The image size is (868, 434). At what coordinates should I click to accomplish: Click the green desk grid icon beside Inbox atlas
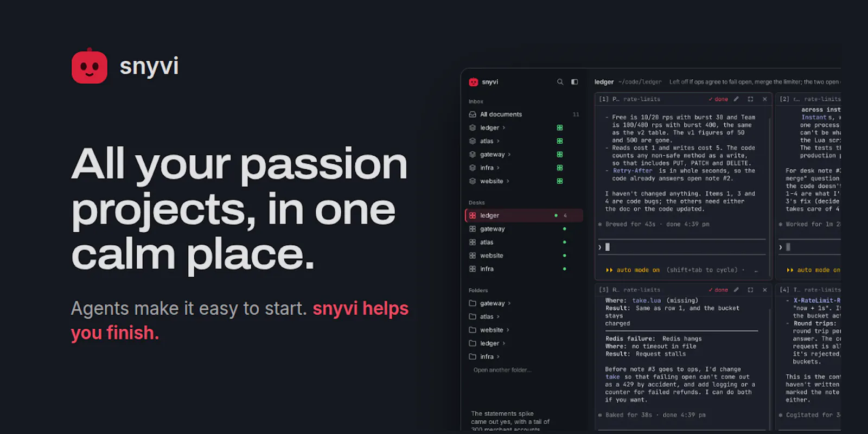tap(560, 141)
